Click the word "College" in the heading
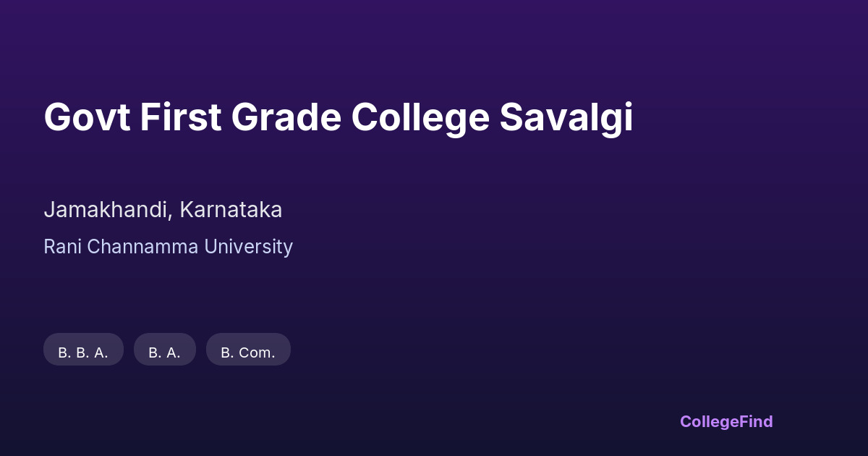 [420, 117]
